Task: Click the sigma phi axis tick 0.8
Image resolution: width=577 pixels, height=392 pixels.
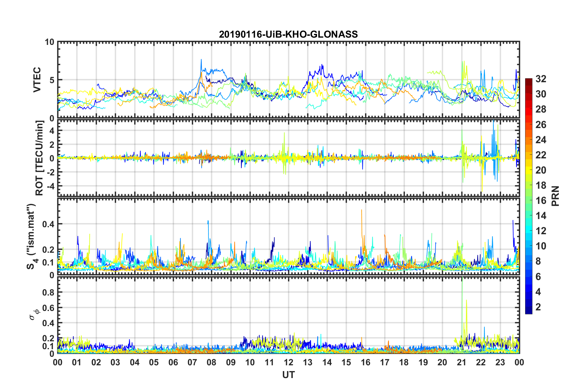Action: coord(48,292)
